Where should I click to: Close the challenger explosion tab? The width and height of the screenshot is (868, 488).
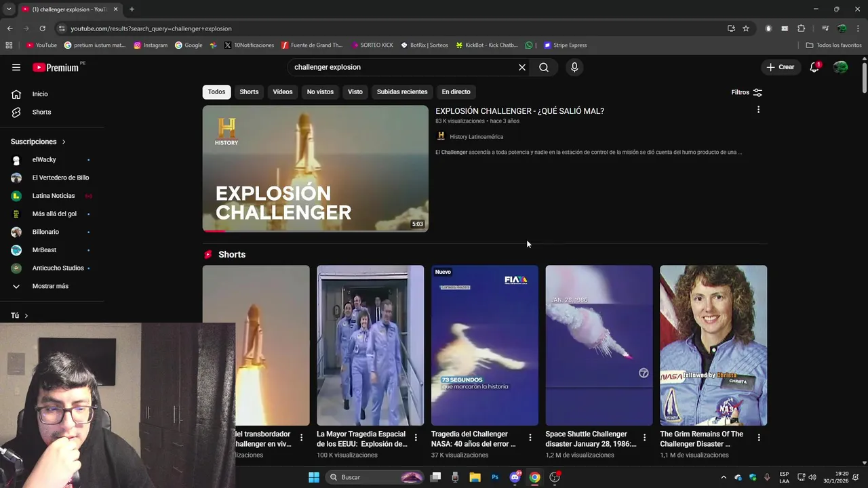[116, 9]
